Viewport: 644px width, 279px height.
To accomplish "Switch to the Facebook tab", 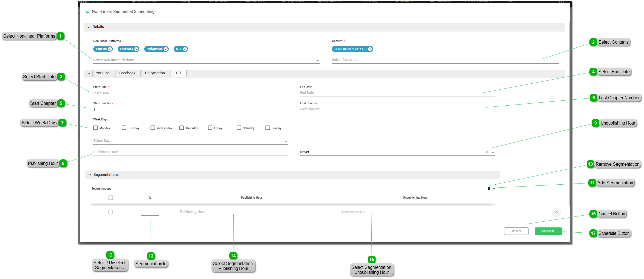I will [127, 73].
